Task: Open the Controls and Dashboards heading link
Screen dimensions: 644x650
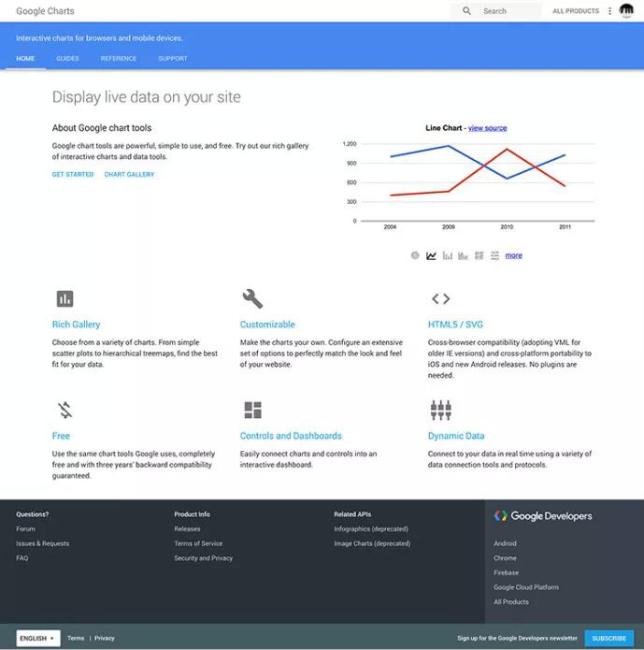Action: point(291,436)
